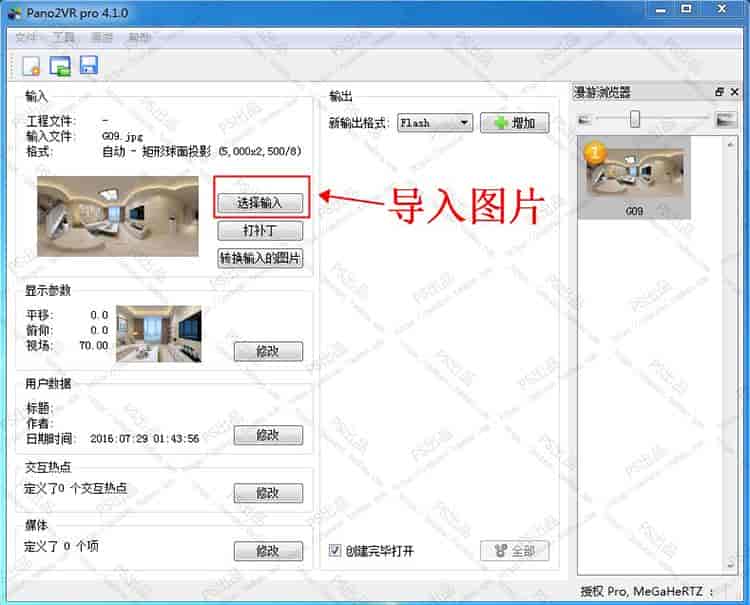Click the tour browser scrollbar up arrow
The height and width of the screenshot is (605, 750).
730,143
